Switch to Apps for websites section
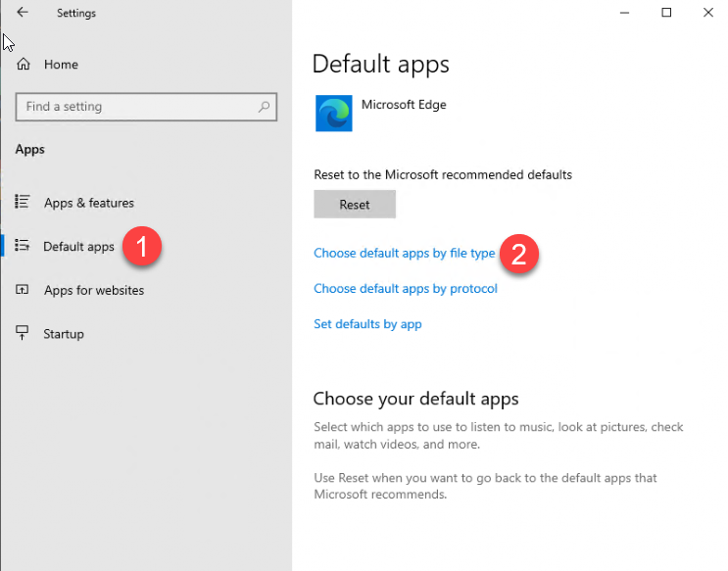The width and height of the screenshot is (728, 571). click(94, 291)
